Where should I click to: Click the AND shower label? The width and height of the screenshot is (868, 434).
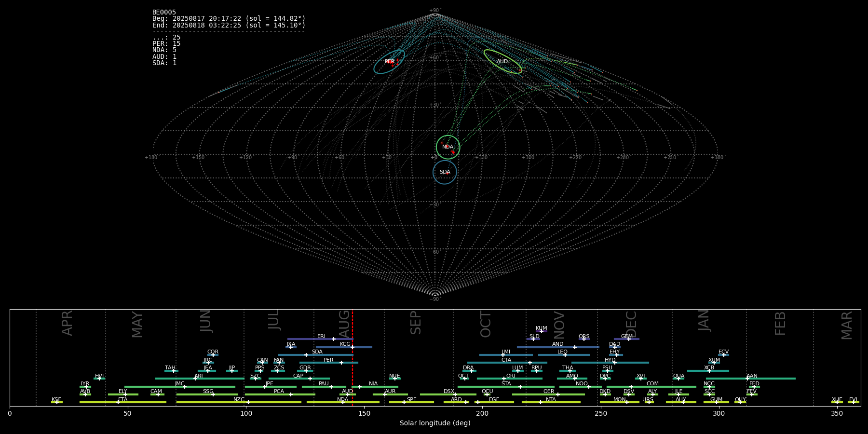558,344
